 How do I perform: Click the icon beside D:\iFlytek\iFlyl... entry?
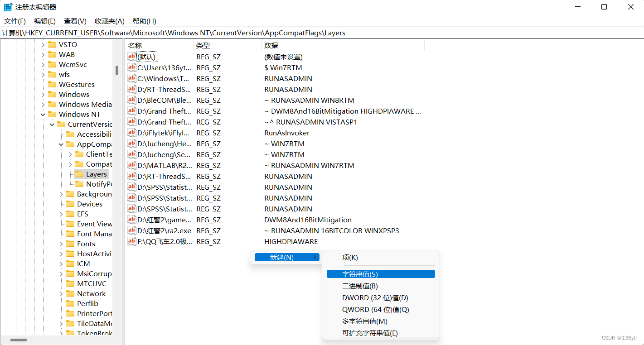point(132,133)
